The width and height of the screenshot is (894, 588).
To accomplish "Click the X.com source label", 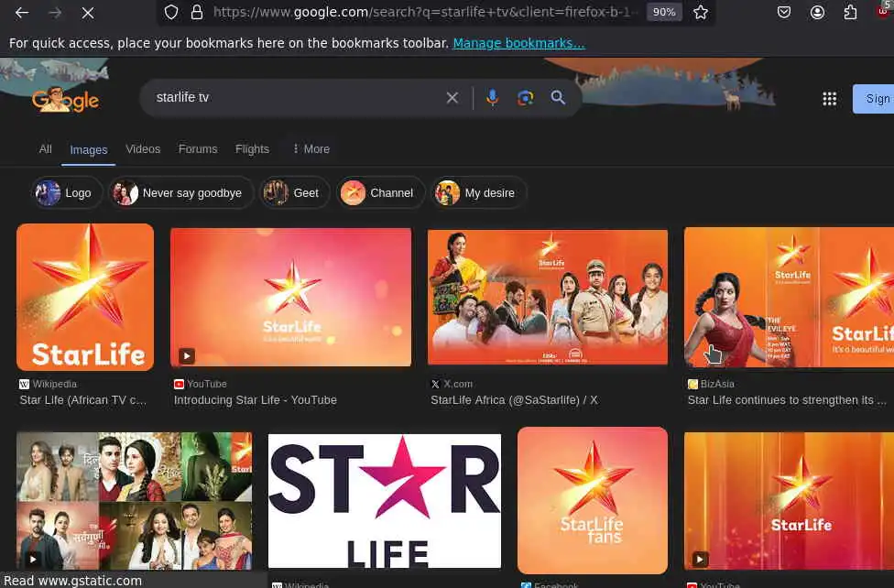I will point(458,384).
